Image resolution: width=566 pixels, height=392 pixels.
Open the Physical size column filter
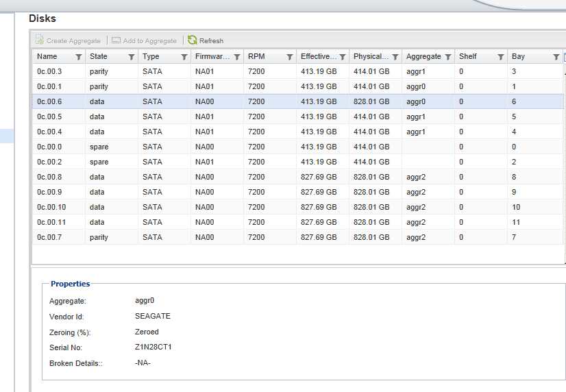395,57
